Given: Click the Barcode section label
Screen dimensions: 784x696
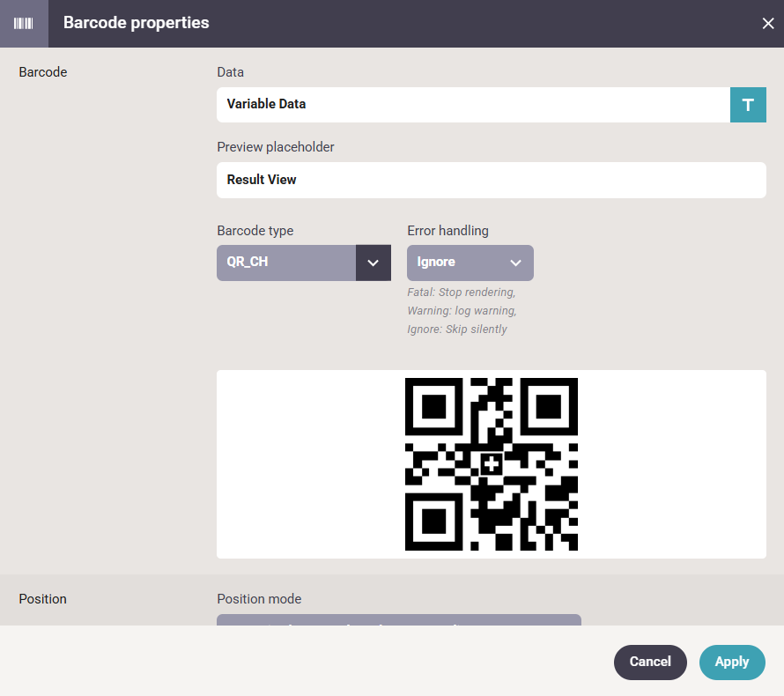Looking at the screenshot, I should coord(43,72).
